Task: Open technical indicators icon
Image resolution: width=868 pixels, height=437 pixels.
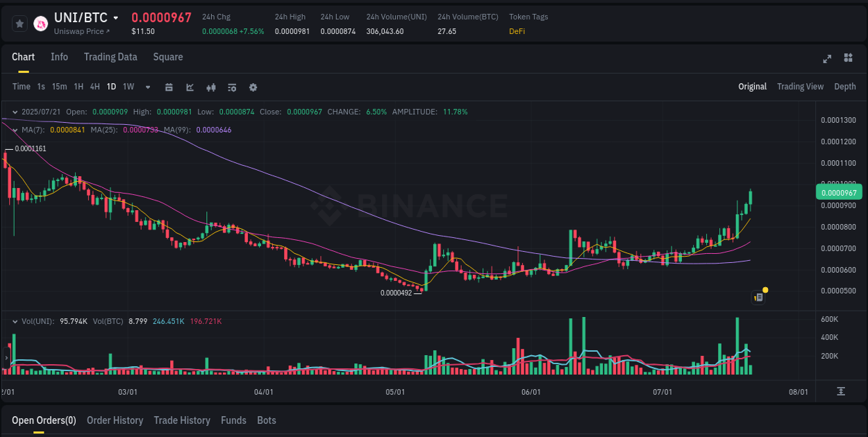Action: 232,87
